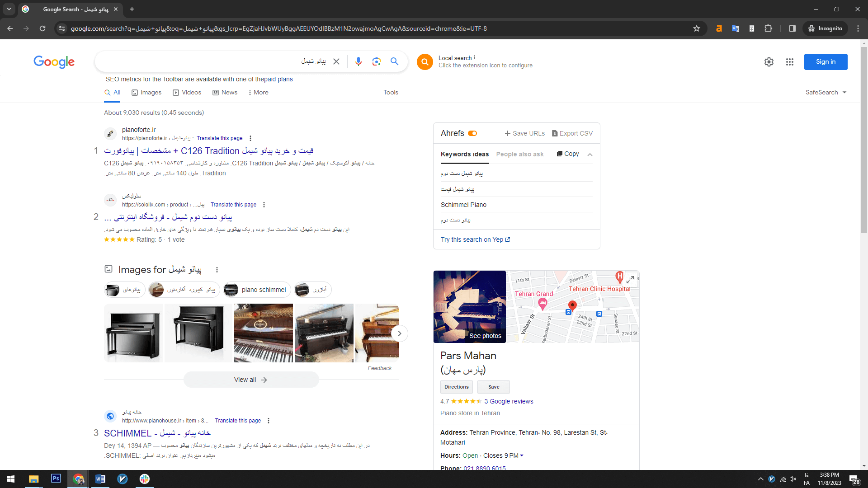Image resolution: width=868 pixels, height=488 pixels.
Task: Open the 3 Google reviews link
Action: (x=509, y=401)
